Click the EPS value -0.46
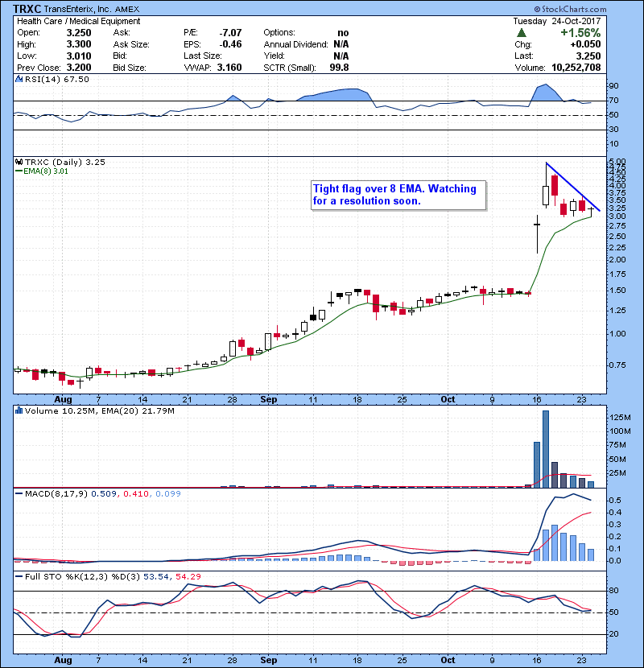 [230, 44]
